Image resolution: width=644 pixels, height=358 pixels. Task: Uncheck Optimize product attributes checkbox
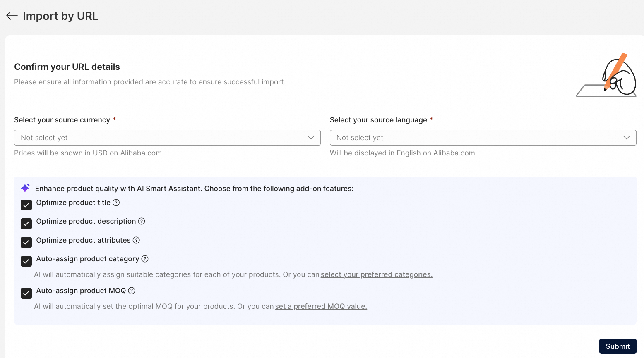tap(26, 242)
